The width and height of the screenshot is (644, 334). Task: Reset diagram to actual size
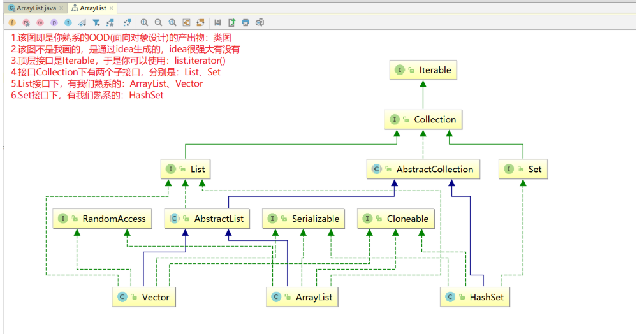point(173,22)
